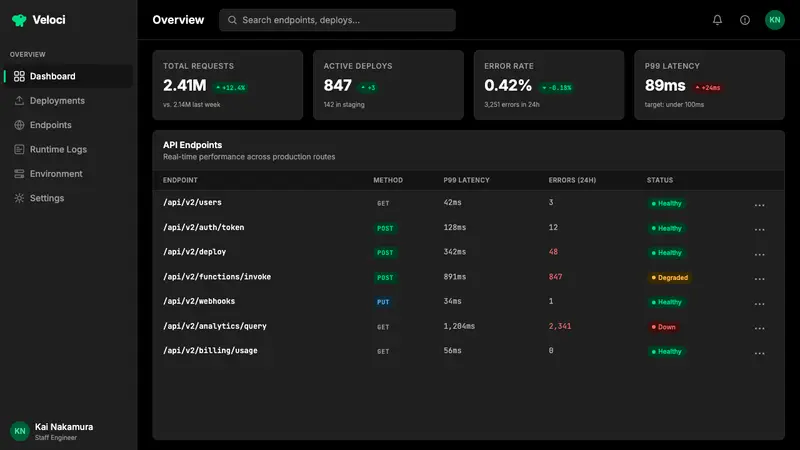Select /api/v2/billing/usage endpoint
The height and width of the screenshot is (450, 800).
[210, 351]
